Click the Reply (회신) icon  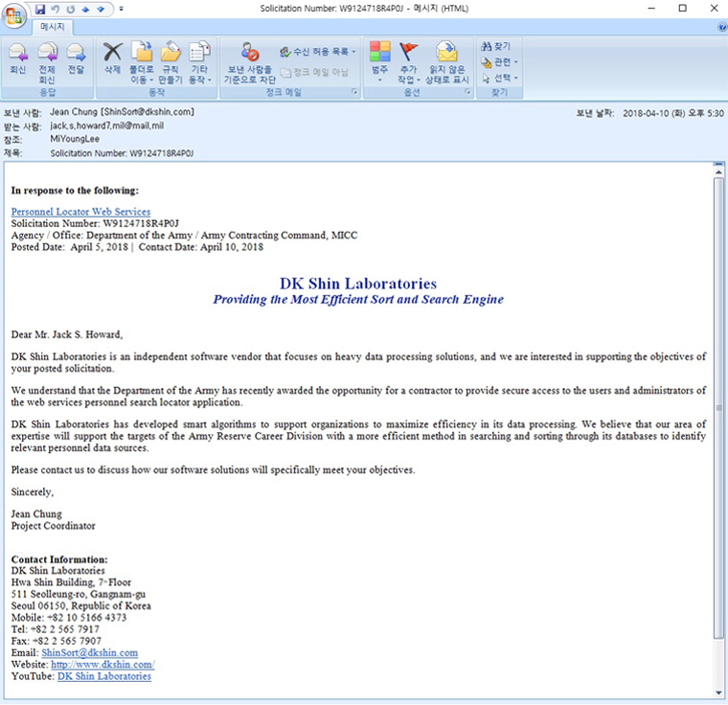(x=17, y=61)
